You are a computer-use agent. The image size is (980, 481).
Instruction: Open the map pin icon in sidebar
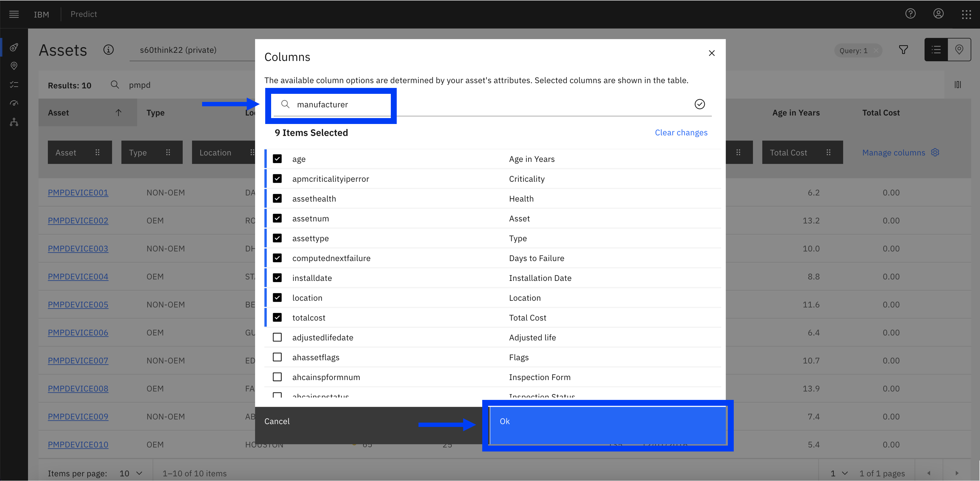pos(14,66)
